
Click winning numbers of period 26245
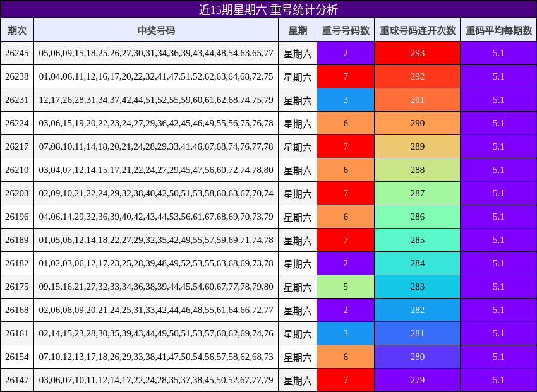click(x=156, y=53)
